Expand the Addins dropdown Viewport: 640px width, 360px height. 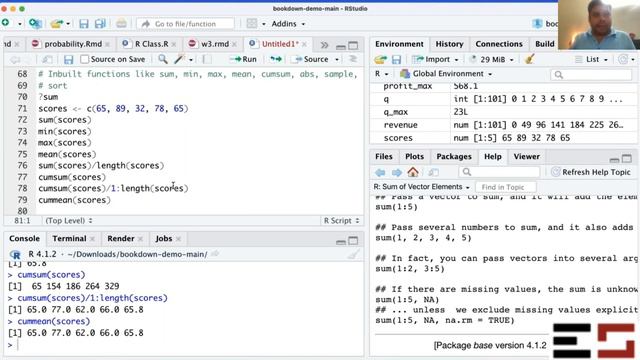tap(288, 24)
